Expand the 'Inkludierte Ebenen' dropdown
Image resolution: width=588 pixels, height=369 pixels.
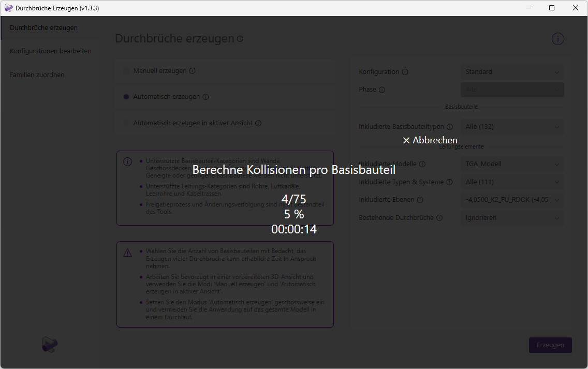[512, 200]
